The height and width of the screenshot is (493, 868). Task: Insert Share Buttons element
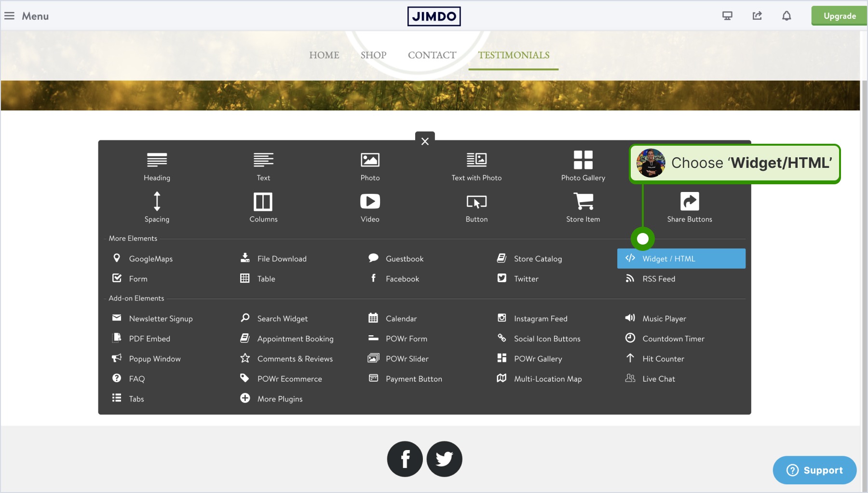tap(690, 207)
